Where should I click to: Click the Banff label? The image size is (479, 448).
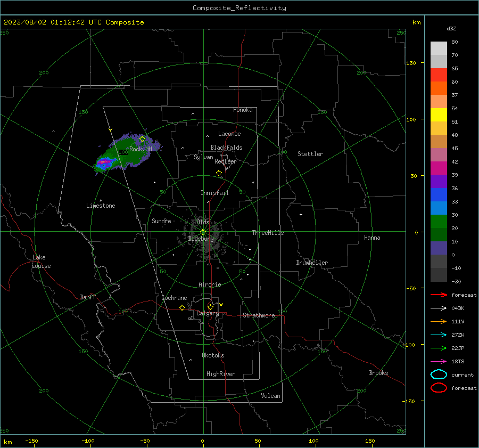(x=88, y=297)
